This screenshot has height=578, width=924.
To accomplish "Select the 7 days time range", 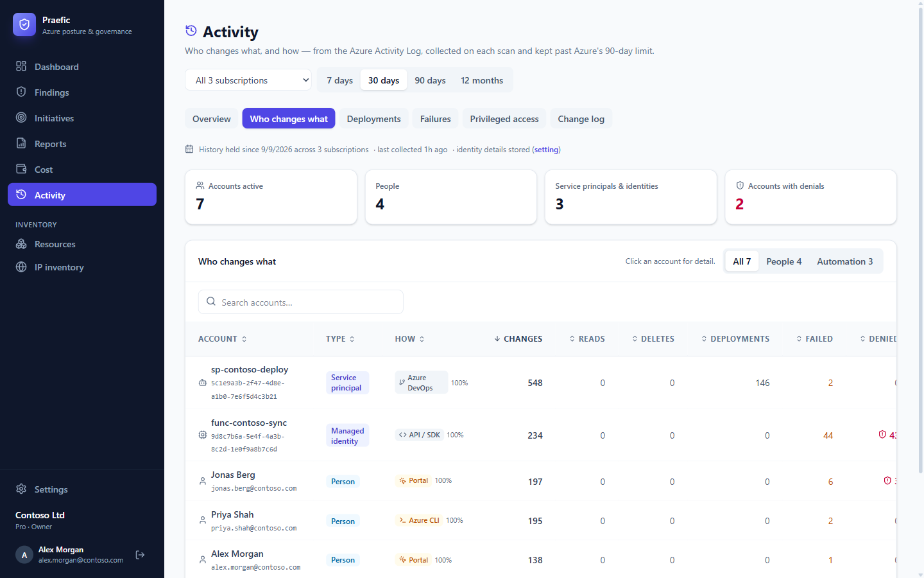I will click(340, 80).
